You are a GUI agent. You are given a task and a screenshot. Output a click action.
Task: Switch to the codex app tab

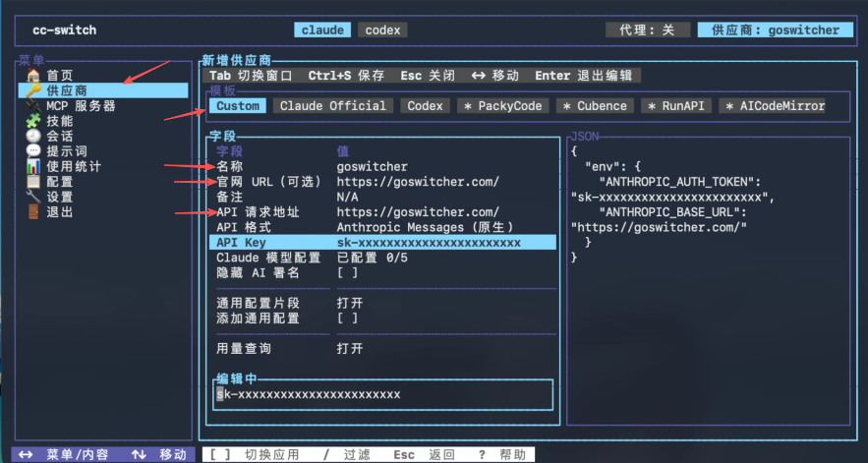(x=382, y=29)
